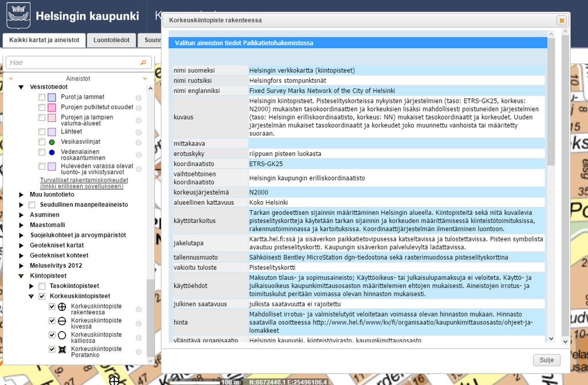The height and width of the screenshot is (385, 588).
Task: Toggle the Seudullinen maanpeiteaineisto checkbox
Action: point(32,205)
